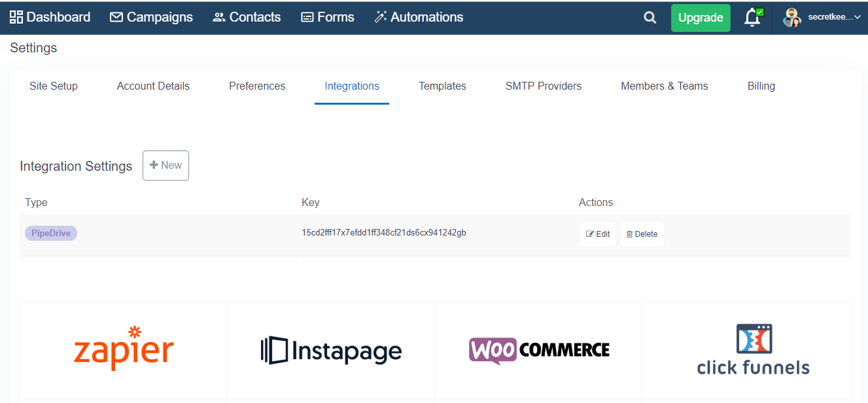Click the PipeDrive API key text
The image size is (868, 403).
click(384, 233)
